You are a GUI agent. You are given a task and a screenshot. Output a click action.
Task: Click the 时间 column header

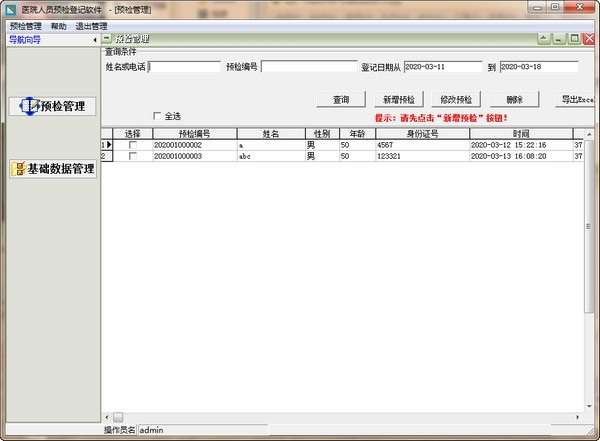coord(521,134)
